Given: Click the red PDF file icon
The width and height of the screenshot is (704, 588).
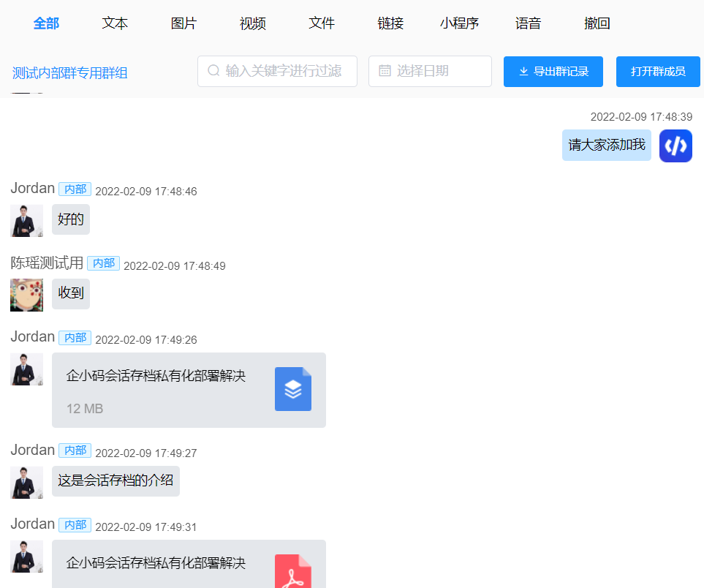Looking at the screenshot, I should pos(293,571).
